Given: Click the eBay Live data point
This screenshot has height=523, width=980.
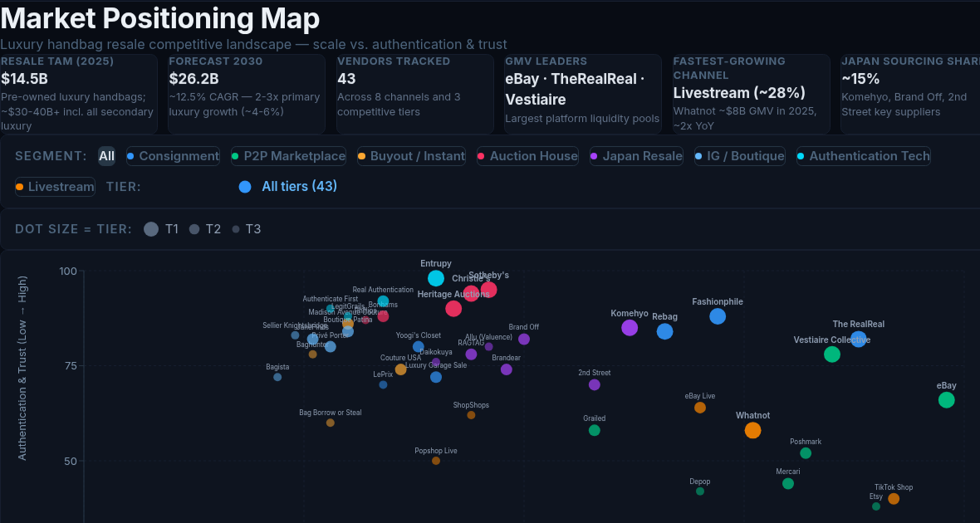Looking at the screenshot, I should click(700, 408).
